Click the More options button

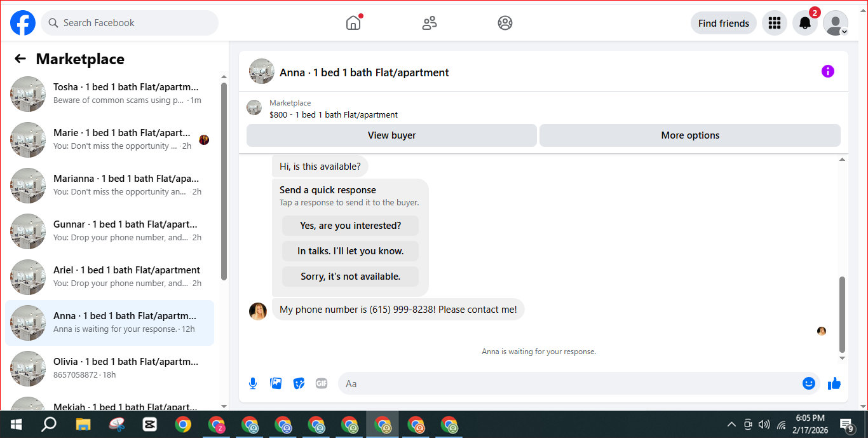click(x=690, y=135)
